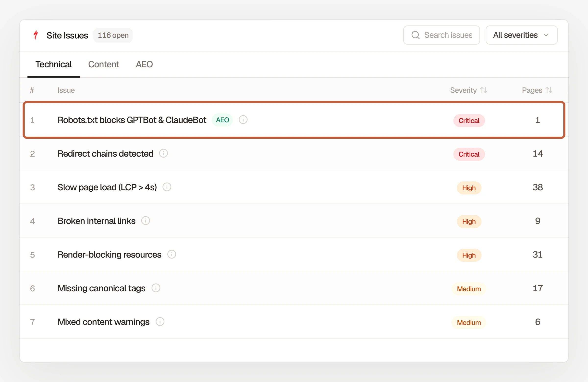588x382 pixels.
Task: Click info icon for Mixed content warnings
Action: pos(160,322)
